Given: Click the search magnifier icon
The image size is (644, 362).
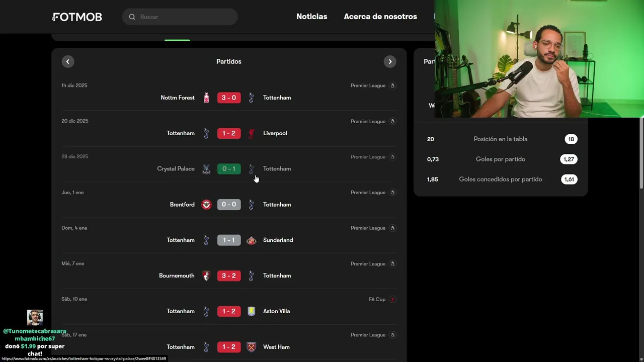Looking at the screenshot, I should [132, 17].
